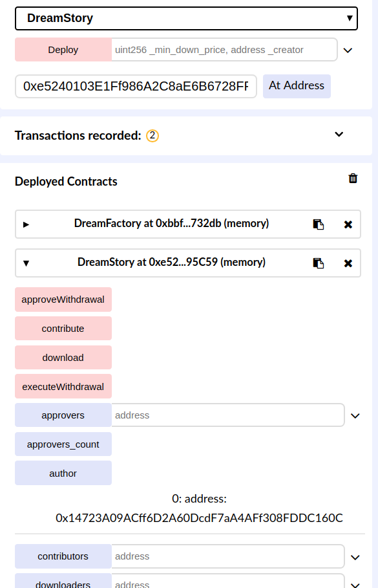Focus the approvers address input field
The width and height of the screenshot is (378, 588).
point(228,415)
